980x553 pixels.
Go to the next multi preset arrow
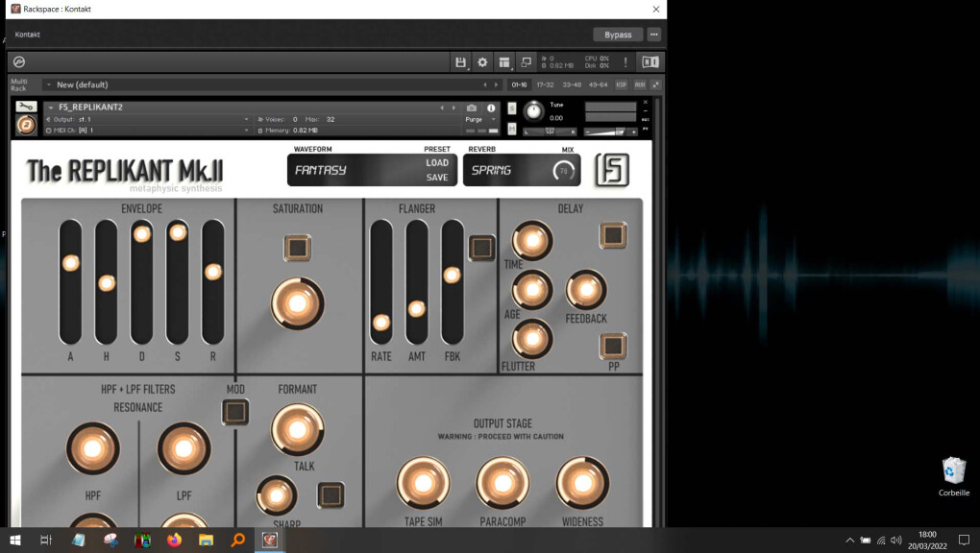tap(497, 84)
